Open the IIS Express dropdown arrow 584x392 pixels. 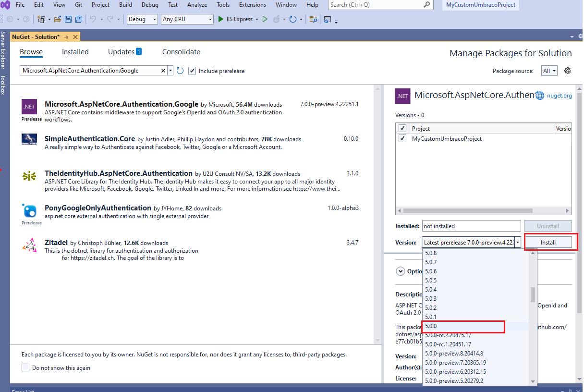tap(257, 19)
